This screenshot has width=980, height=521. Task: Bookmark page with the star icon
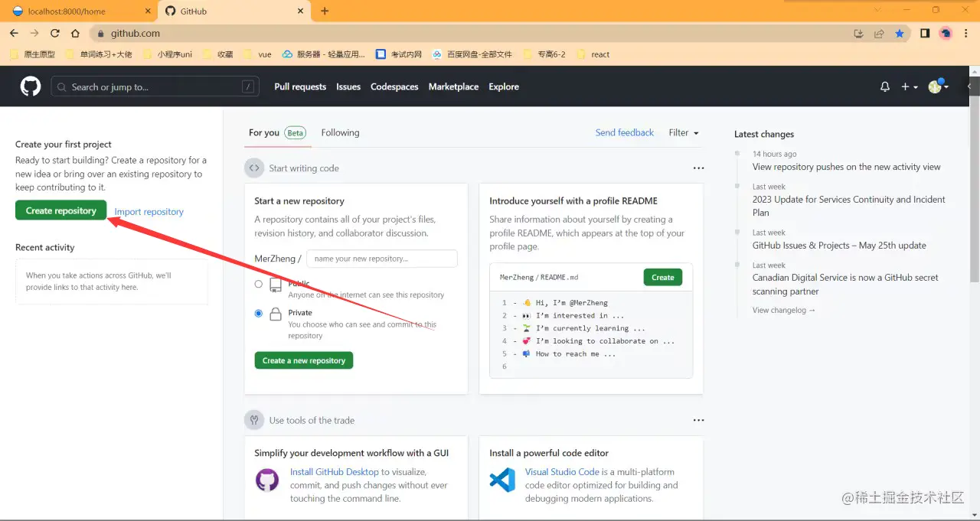point(900,34)
